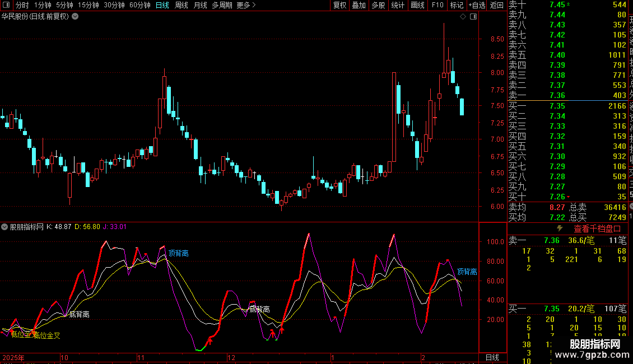The height and width of the screenshot is (364, 633).
Task: Click the J: 33.01 indicator value
Action: pos(115,227)
